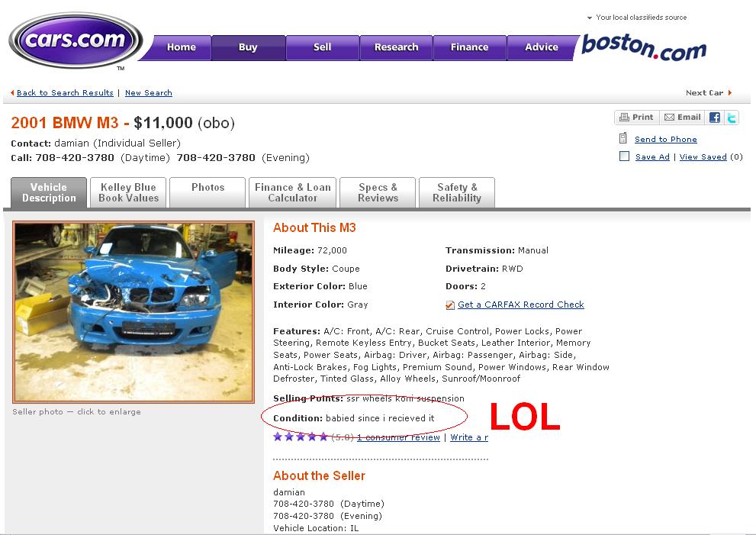Click the five-star consumer rating

301,437
